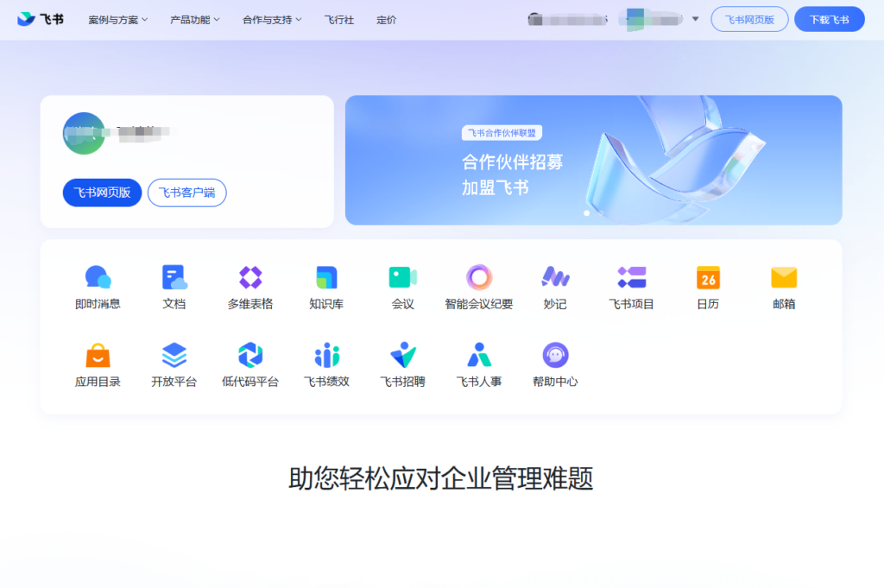884x588 pixels.
Task: Select the 文档 (Docs) icon
Action: coord(174,276)
